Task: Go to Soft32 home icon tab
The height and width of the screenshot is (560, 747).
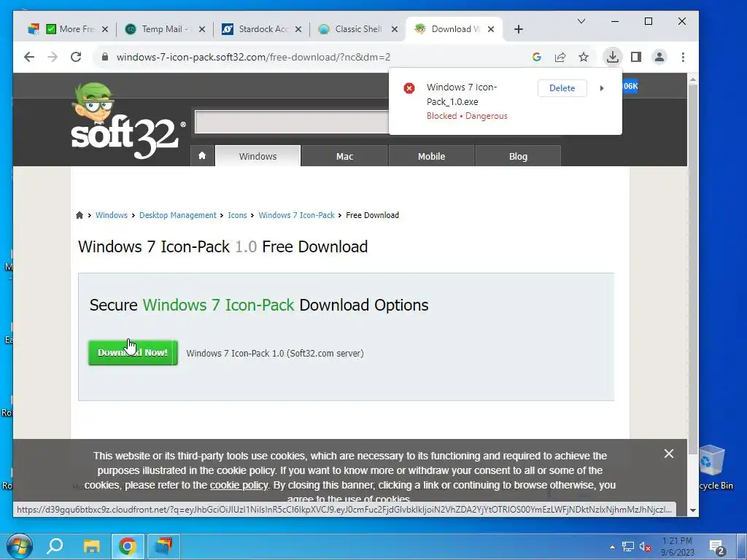Action: [x=202, y=156]
